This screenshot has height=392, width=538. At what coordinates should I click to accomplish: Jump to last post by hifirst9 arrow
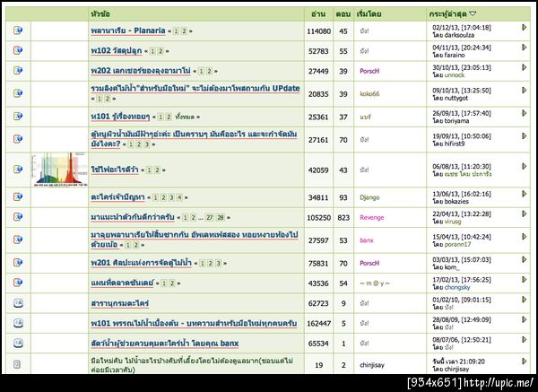click(x=524, y=136)
